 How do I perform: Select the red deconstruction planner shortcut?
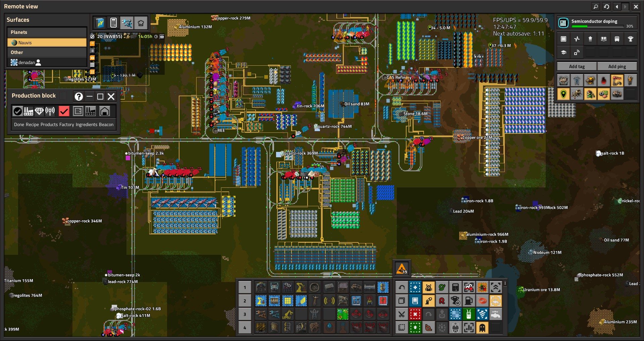tap(415, 314)
